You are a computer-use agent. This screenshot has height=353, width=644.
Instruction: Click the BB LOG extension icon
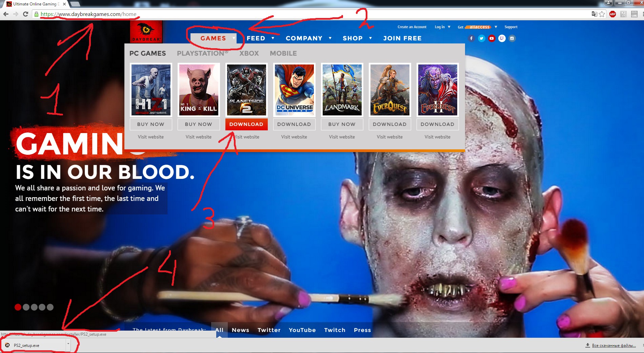click(634, 14)
